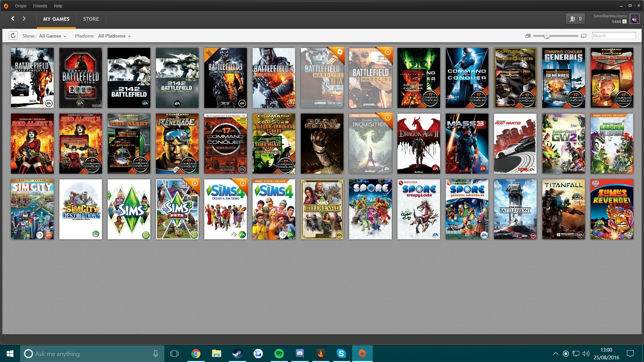The image size is (644, 362).
Task: Go forward with the right arrow
Action: point(24,18)
